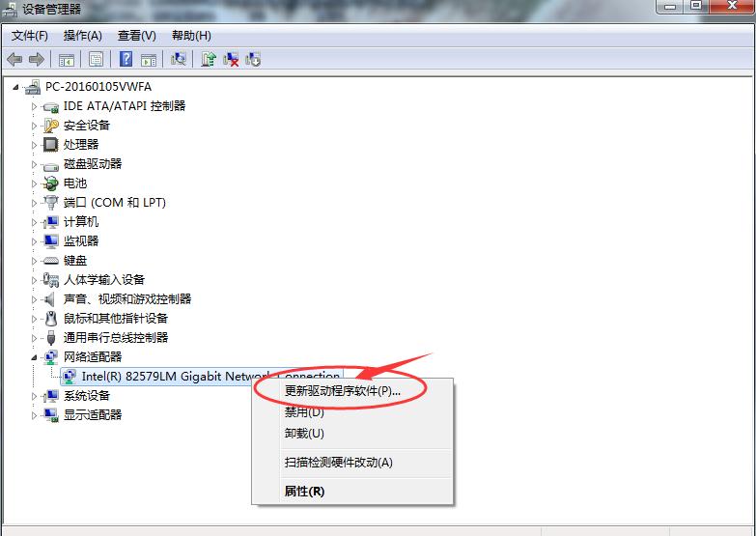756x536 pixels.
Task: Click the scan for hardware changes toolbar icon
Action: [179, 59]
